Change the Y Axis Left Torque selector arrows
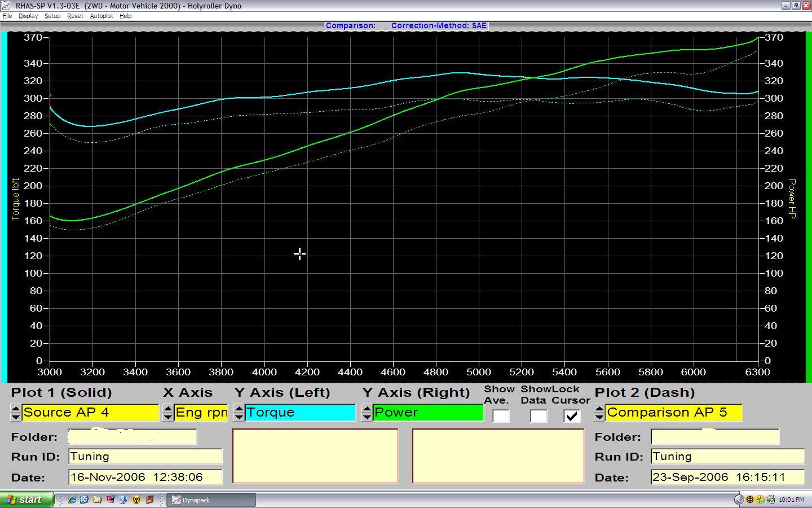Screen dimensions: 812x508 (239, 413)
